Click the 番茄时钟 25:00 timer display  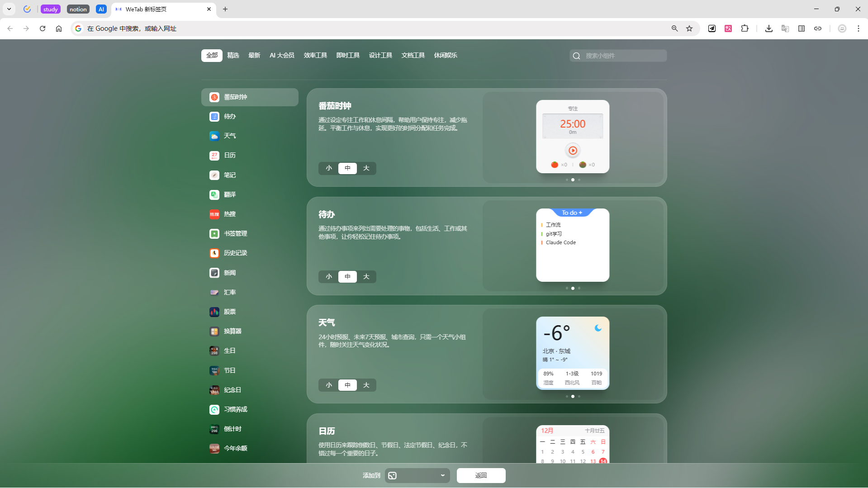tap(573, 126)
